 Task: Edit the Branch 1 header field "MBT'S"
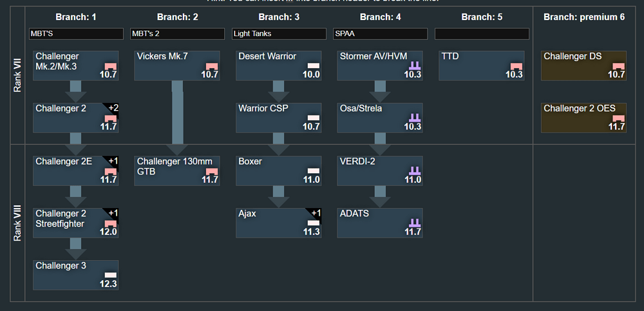coord(76,33)
